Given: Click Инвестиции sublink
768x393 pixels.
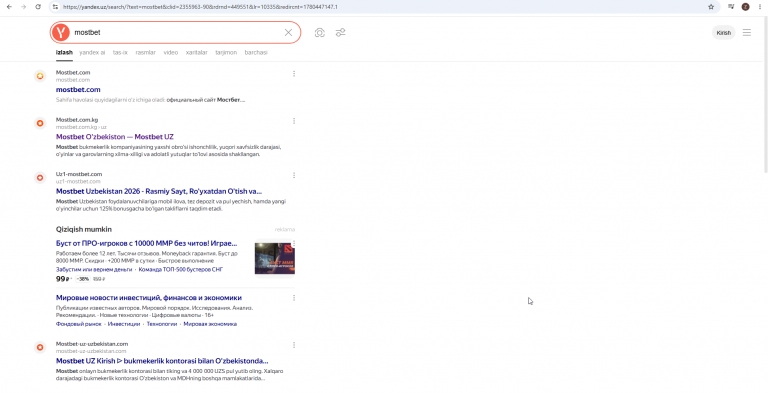Looking at the screenshot, I should [x=123, y=324].
